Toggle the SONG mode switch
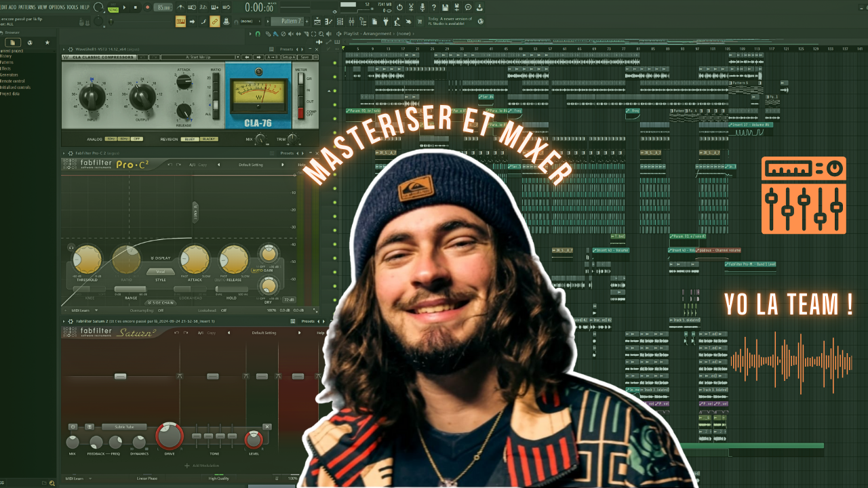The image size is (868, 488). [113, 9]
